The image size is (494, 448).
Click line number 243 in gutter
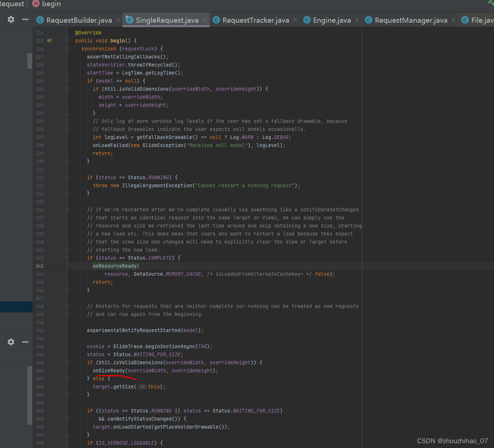click(x=39, y=266)
